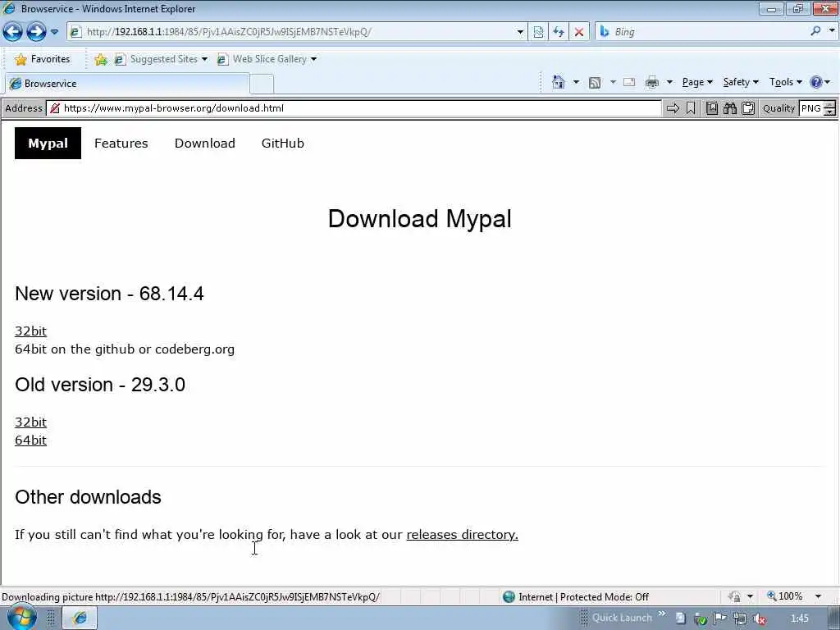The height and width of the screenshot is (630, 840).
Task: Click the search magnifier icon
Action: (x=815, y=31)
